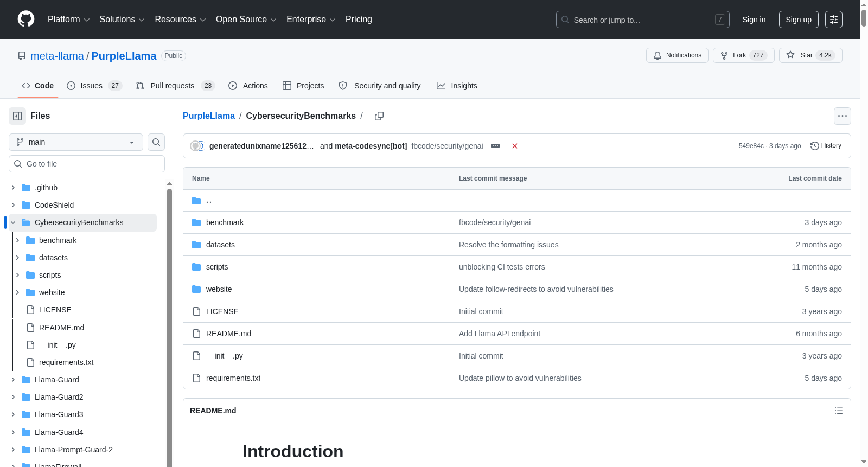The height and width of the screenshot is (467, 868).
Task: View failed commit status check
Action: point(515,146)
